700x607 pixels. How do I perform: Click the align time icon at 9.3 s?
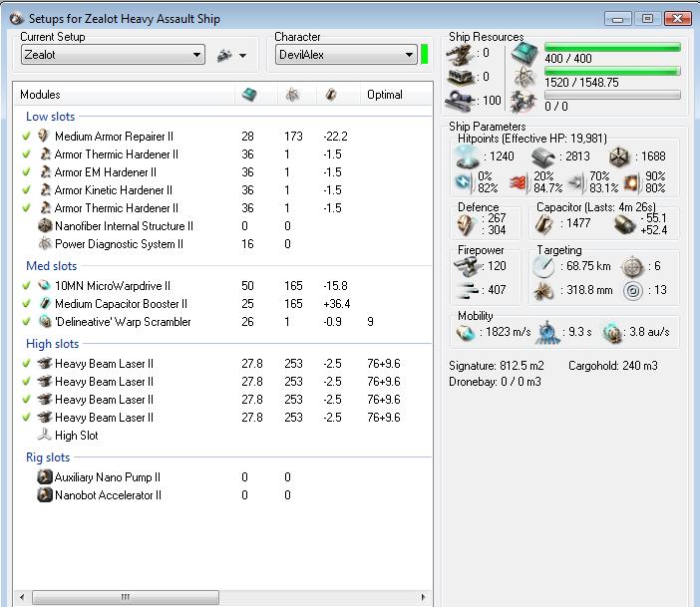[547, 333]
